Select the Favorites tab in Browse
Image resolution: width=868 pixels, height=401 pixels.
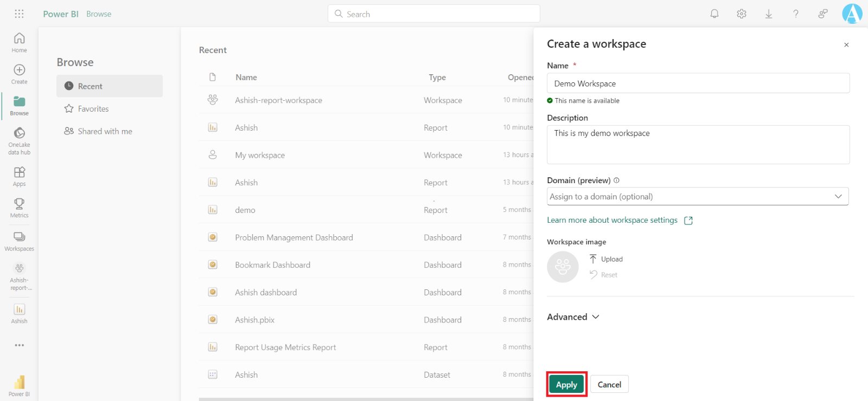coord(93,109)
